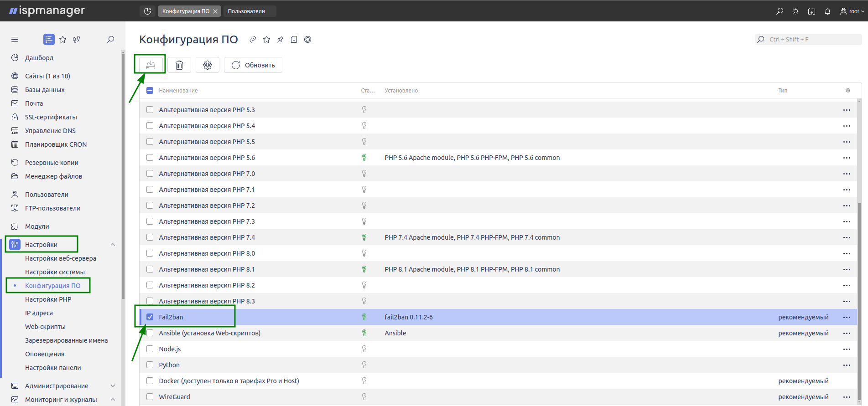
Task: Click the status bulb icon for Fail2ban
Action: 364,317
